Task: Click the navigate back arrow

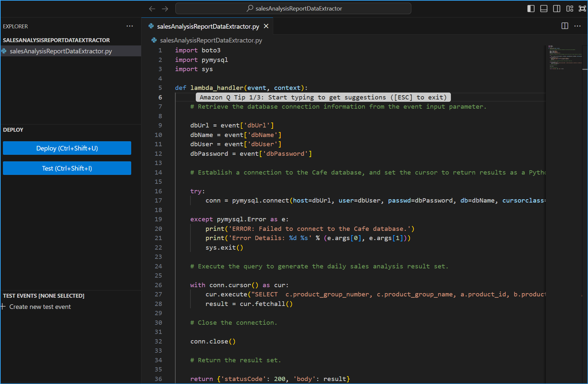Action: tap(152, 9)
